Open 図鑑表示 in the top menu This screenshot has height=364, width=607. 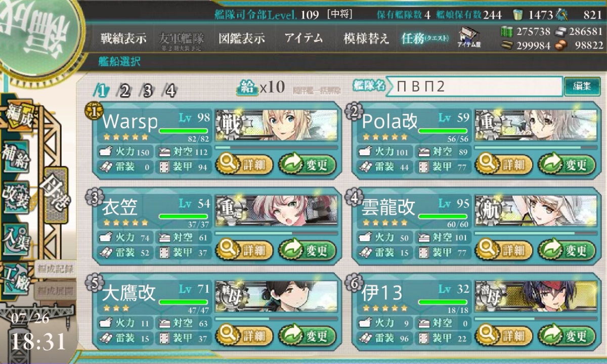click(242, 38)
